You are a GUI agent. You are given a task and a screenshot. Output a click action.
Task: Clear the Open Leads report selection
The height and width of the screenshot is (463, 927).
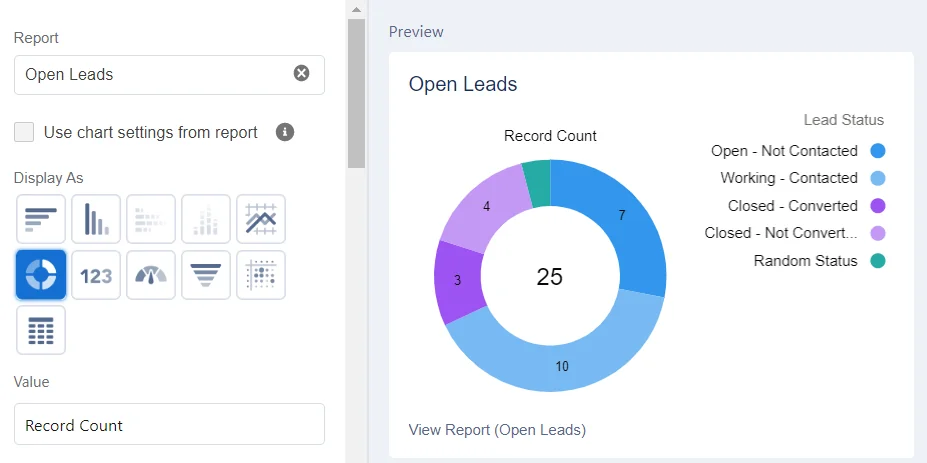[x=302, y=73]
